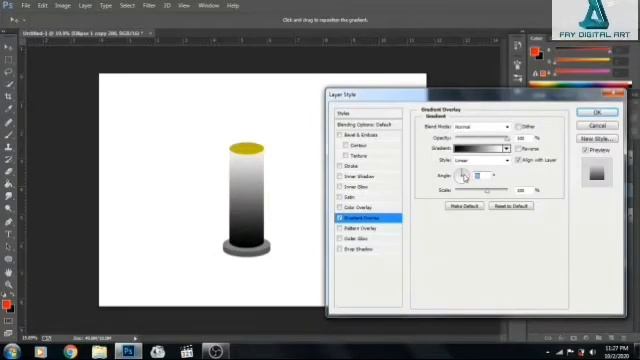Click the gradient preview bar
This screenshot has width=640, height=360.
tap(478, 149)
